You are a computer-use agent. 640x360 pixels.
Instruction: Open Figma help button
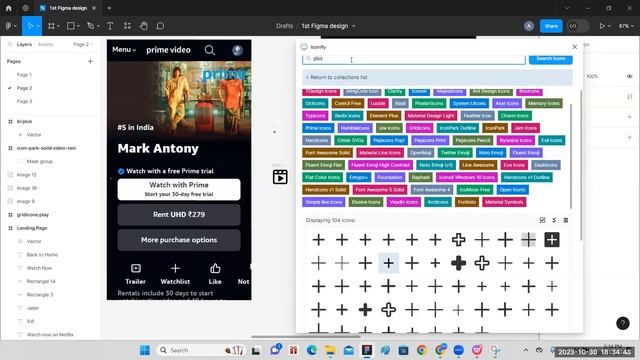pyautogui.click(x=623, y=323)
